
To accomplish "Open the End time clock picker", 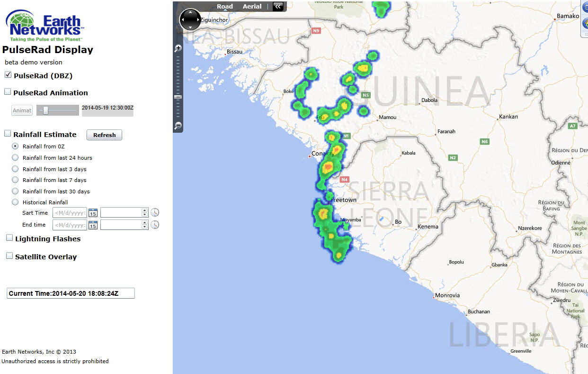I will [x=155, y=225].
